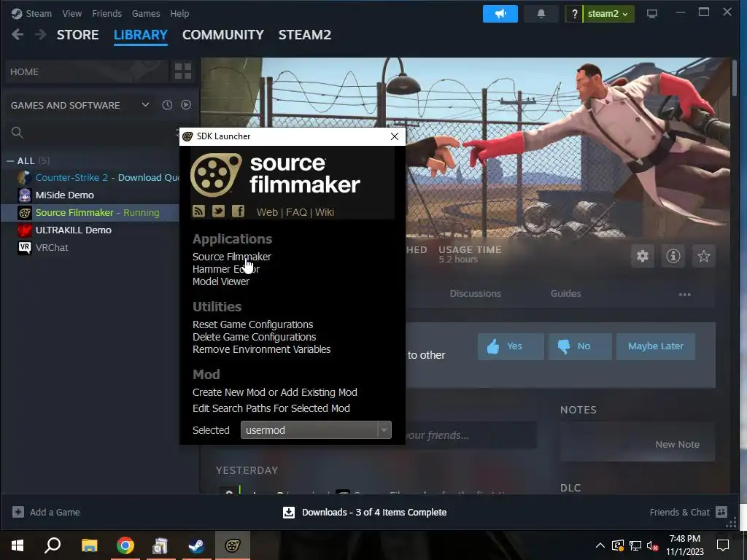This screenshot has width=747, height=560.
Task: Click the Source Filmmaker taskbar icon
Action: coord(233,545)
